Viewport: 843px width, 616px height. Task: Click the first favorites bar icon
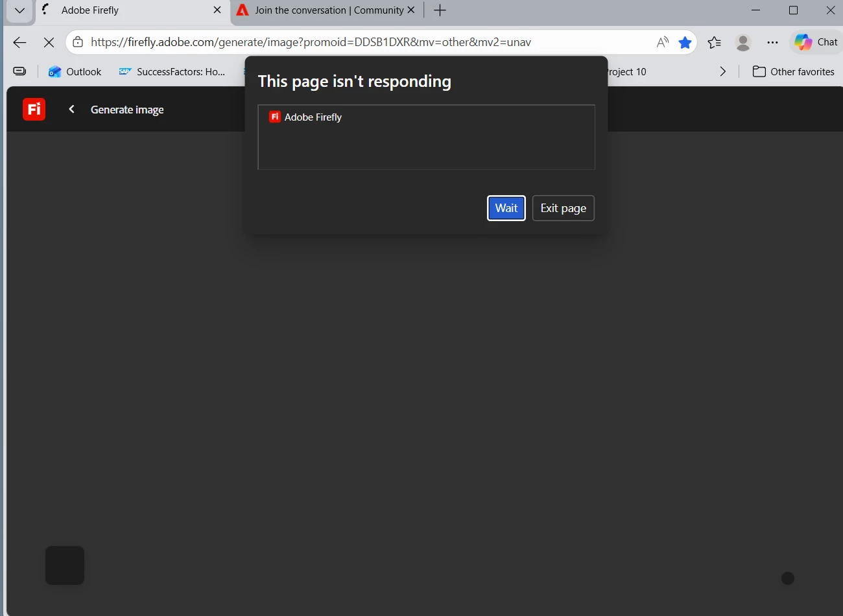click(20, 71)
